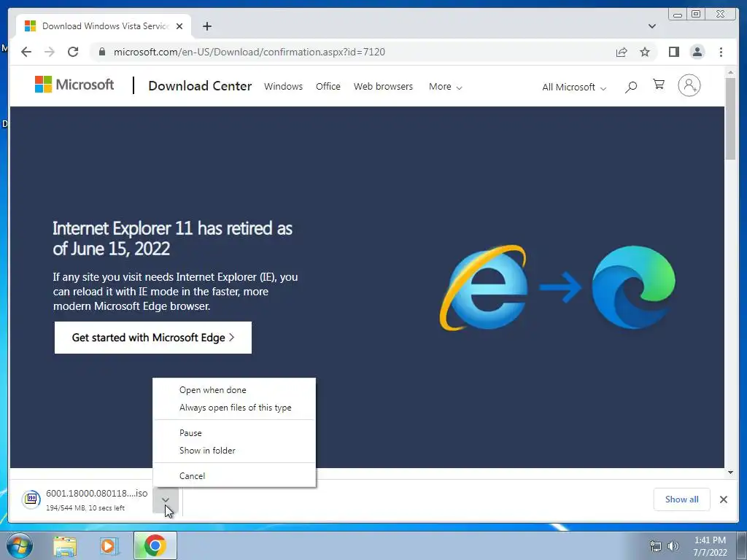Viewport: 747px width, 560px height.
Task: Share this page using the share icon
Action: pyautogui.click(x=622, y=52)
